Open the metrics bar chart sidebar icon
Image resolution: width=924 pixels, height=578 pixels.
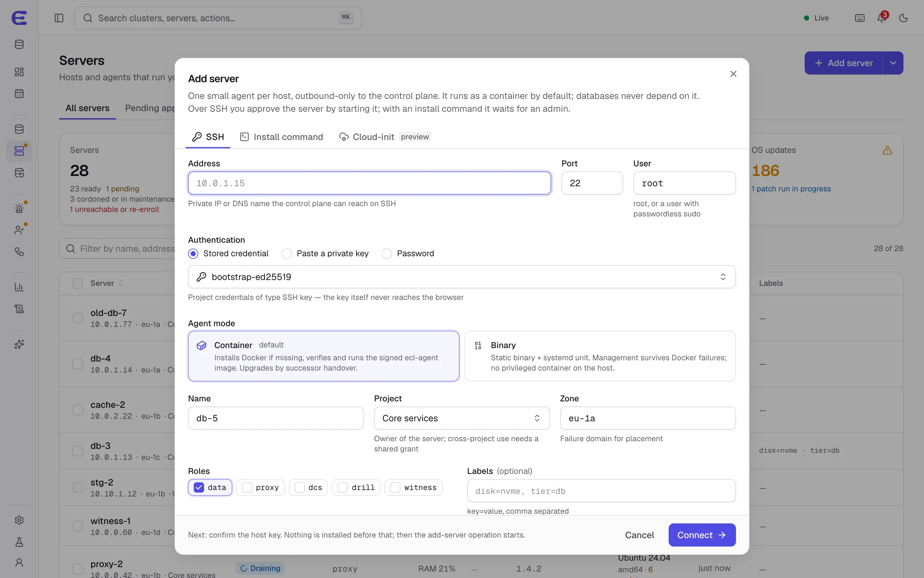(19, 287)
